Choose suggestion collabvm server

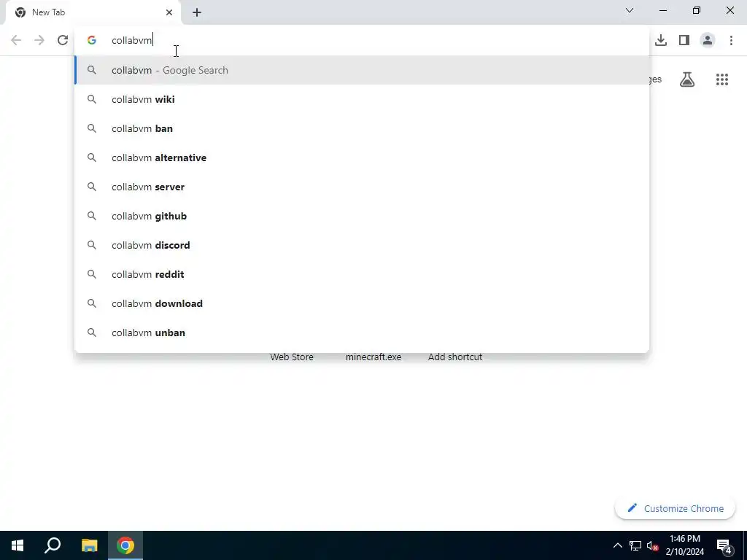click(x=362, y=187)
